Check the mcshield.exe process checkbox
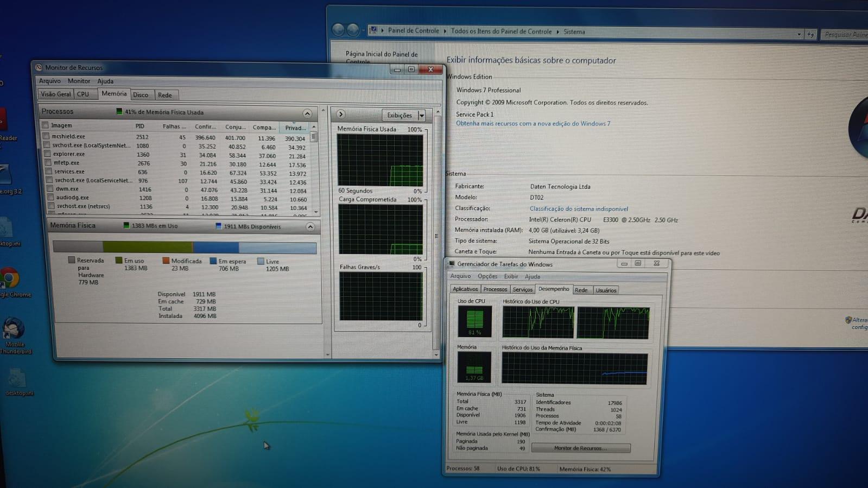868x488 pixels. pyautogui.click(x=46, y=136)
